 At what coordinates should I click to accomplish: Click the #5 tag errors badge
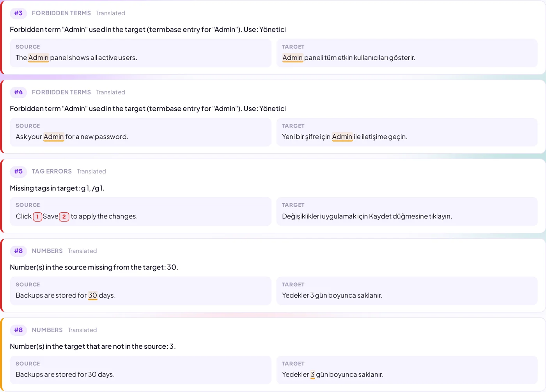(18, 172)
